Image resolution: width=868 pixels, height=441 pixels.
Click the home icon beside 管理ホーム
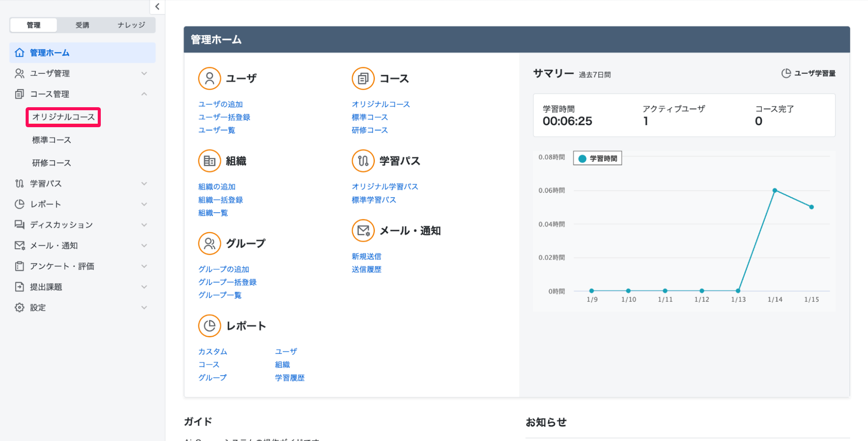(20, 53)
